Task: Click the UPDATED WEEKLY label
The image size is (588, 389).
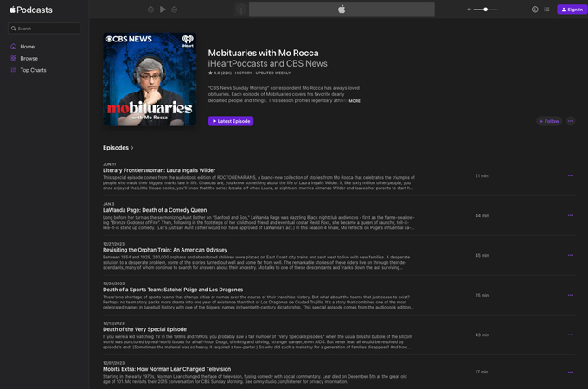Action: [x=273, y=73]
